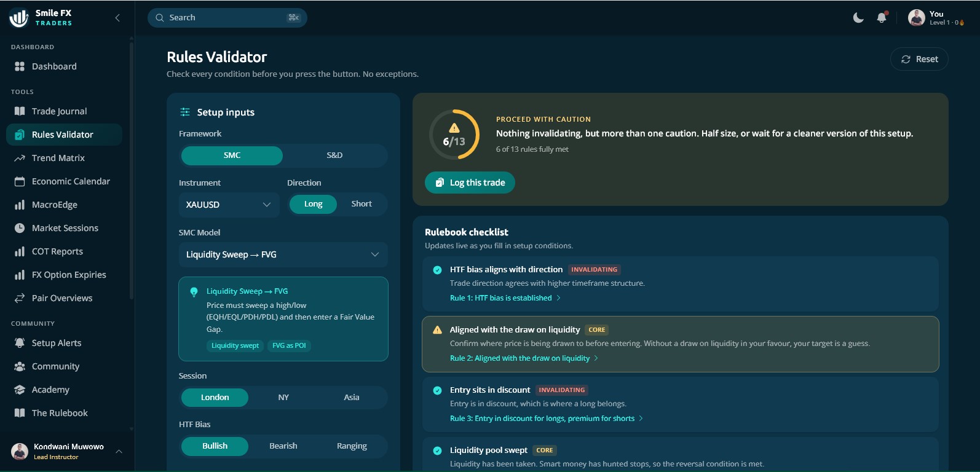
Task: Click the 6/13 rules progress ring
Action: 454,135
